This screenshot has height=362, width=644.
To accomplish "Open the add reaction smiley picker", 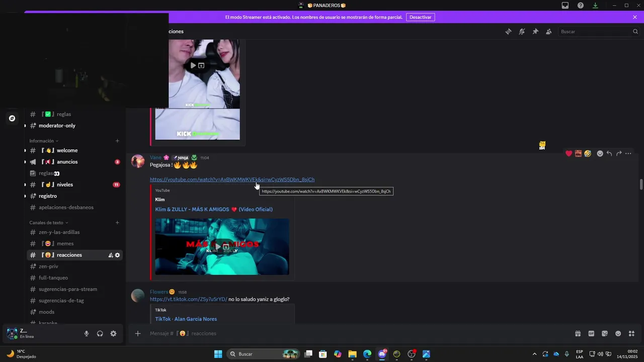I will tap(600, 153).
